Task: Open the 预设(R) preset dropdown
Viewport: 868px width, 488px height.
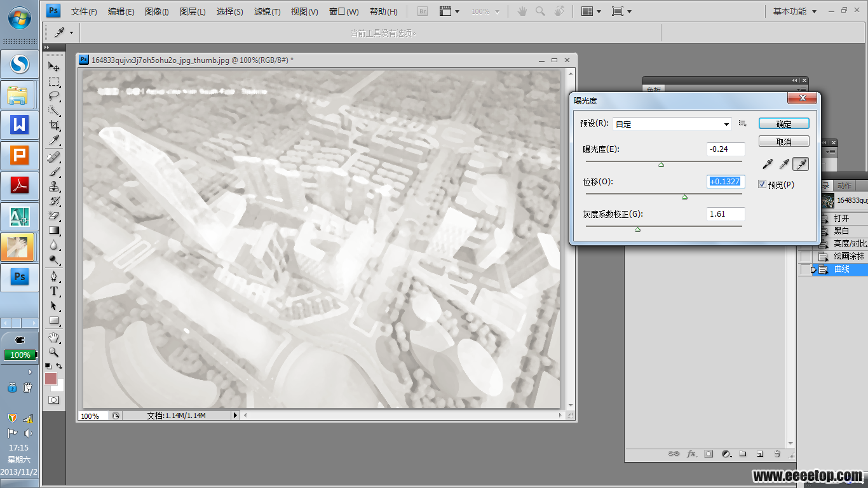Action: click(672, 124)
